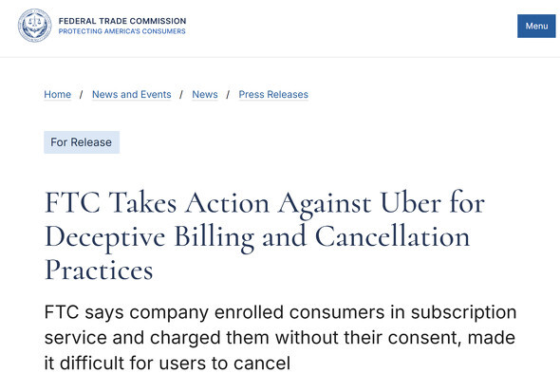Click the Protecting America's Consumers tagline
The image size is (560, 392).
click(122, 31)
